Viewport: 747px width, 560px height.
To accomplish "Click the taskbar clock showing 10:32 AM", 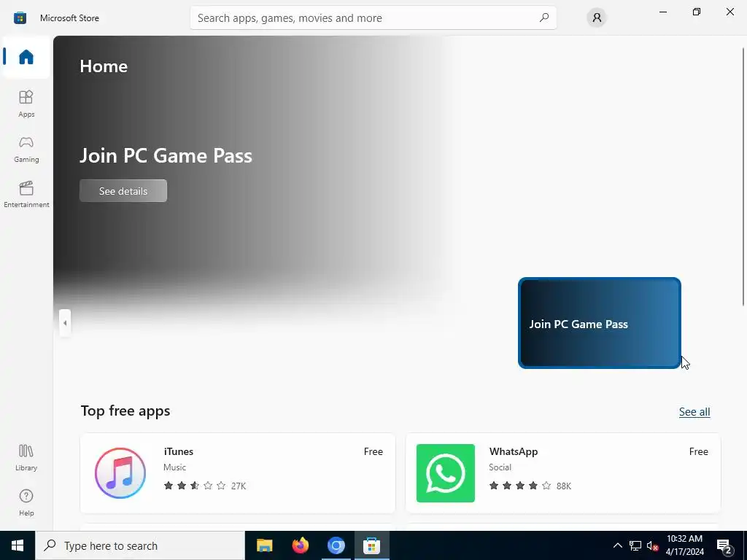I will pos(684,545).
